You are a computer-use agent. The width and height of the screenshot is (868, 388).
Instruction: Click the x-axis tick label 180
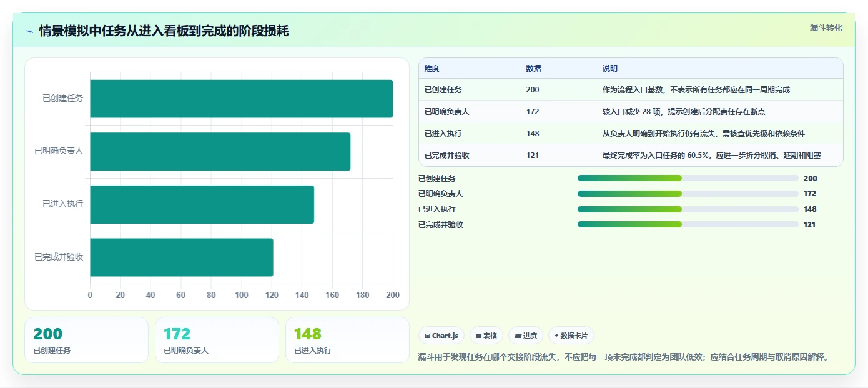click(363, 295)
